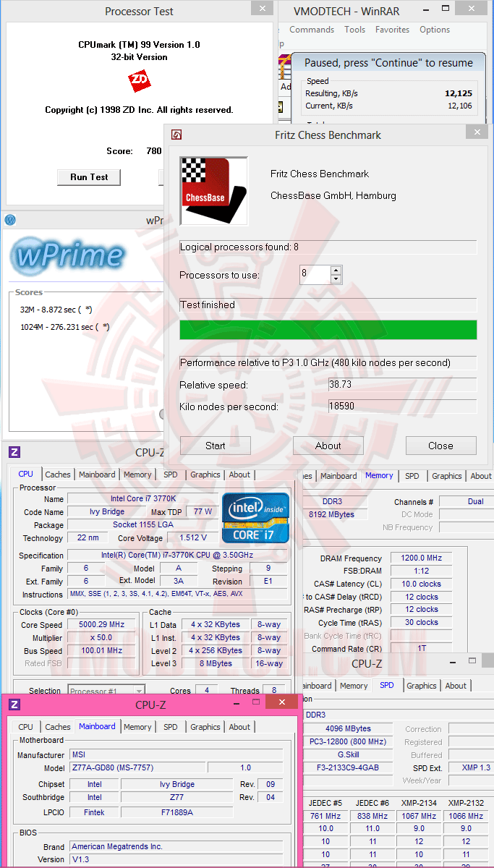Click the processor Name field Intel Core i7 3770K

[x=142, y=499]
